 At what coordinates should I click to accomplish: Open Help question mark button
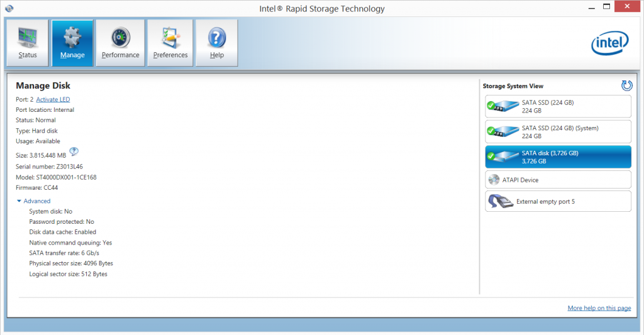click(216, 43)
